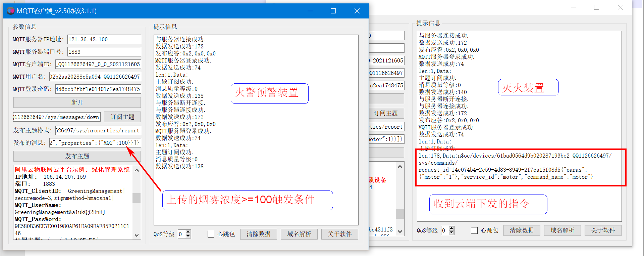Click the MQTT client app icon in title bar

(11, 11)
